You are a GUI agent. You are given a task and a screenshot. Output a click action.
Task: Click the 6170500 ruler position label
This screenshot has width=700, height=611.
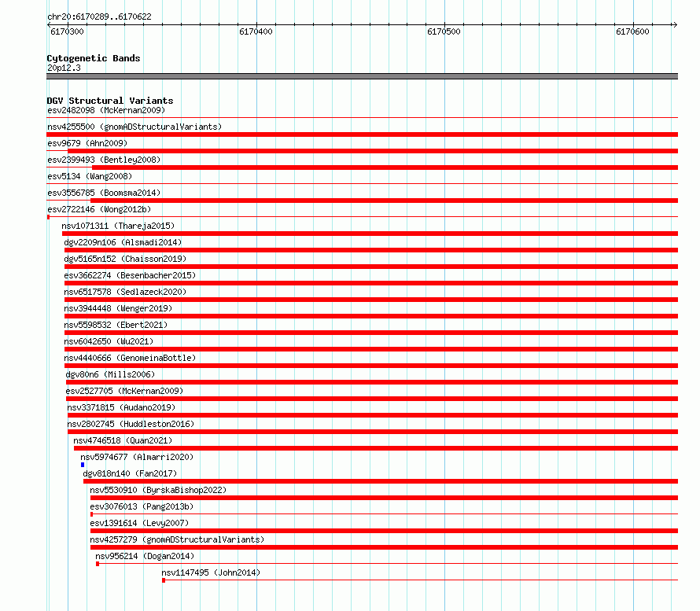click(444, 31)
